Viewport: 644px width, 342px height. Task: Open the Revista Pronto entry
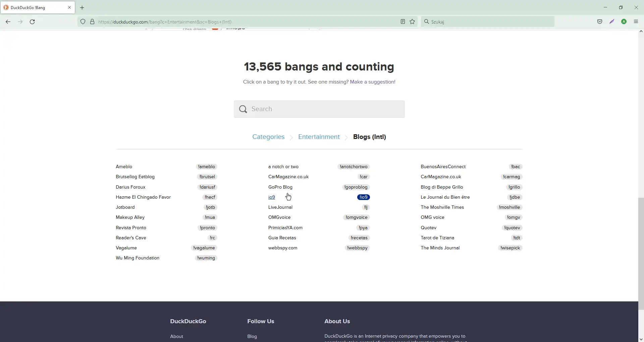pyautogui.click(x=131, y=228)
